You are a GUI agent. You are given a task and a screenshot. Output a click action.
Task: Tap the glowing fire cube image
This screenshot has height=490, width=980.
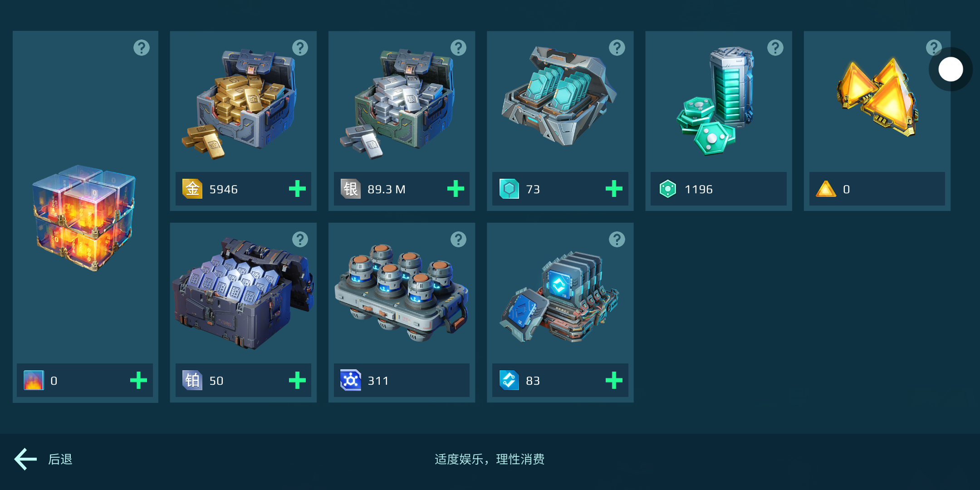click(x=84, y=218)
